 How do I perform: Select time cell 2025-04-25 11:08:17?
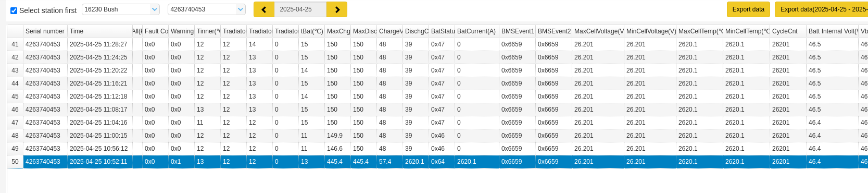point(100,110)
